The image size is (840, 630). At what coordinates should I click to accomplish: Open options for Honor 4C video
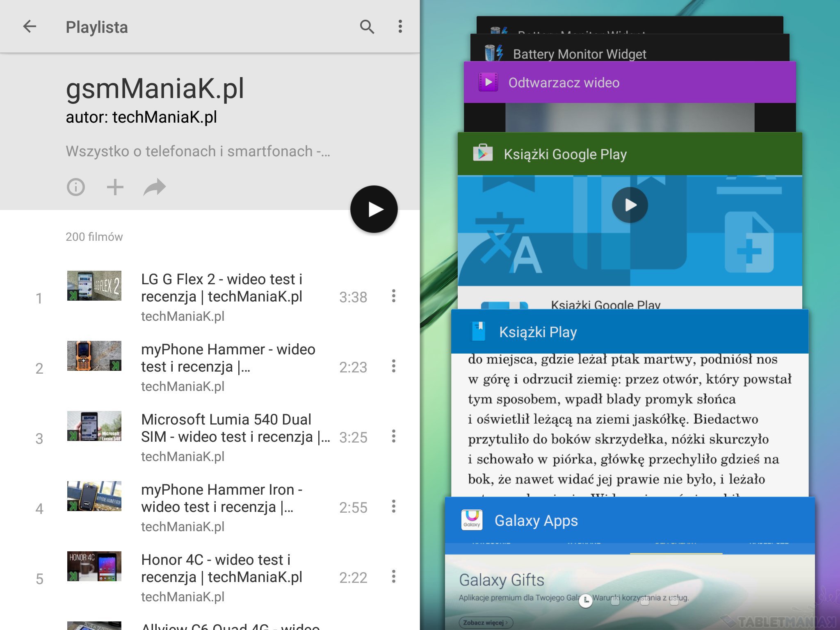coord(394,577)
